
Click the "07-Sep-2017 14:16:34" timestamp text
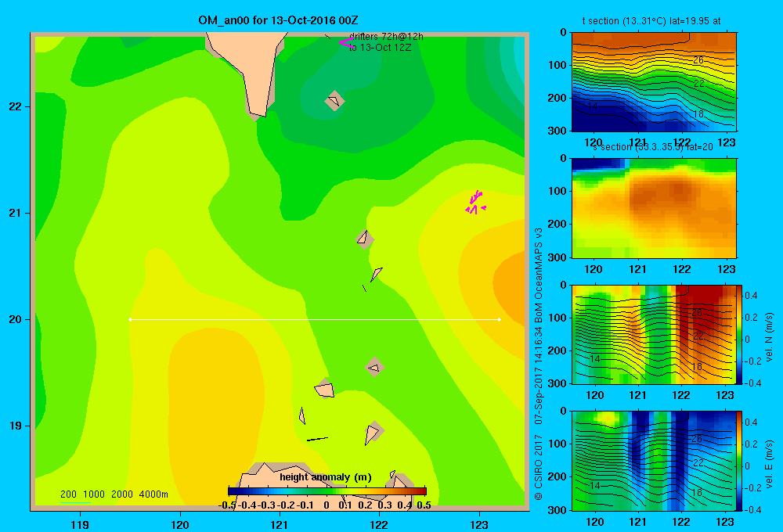[x=539, y=376]
